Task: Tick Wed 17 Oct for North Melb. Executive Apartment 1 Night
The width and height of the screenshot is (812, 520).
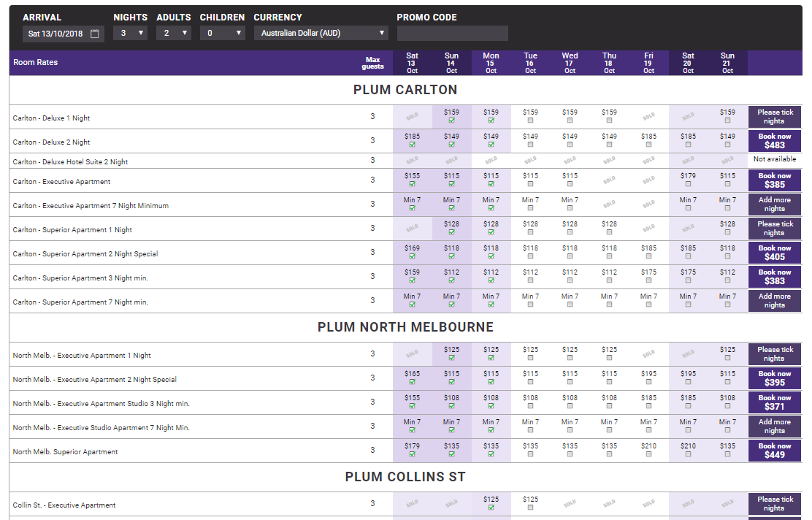Action: click(x=570, y=358)
